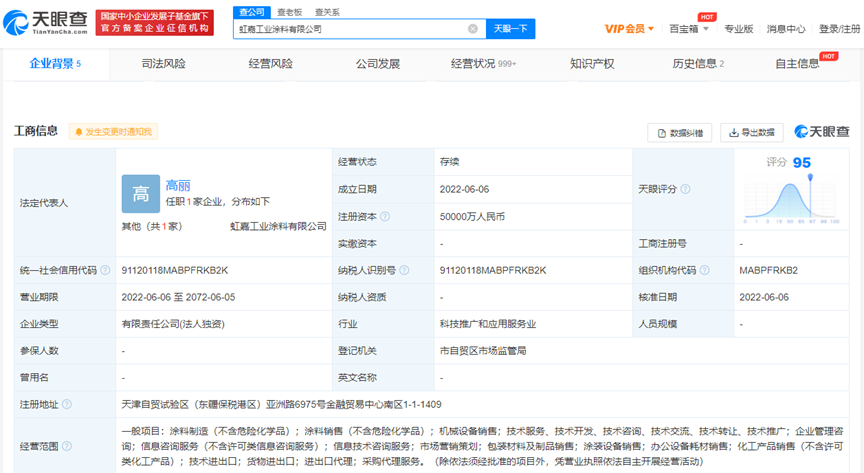Click help icon next to 注册资本
Viewport: 864px width, 473px height.
tap(385, 217)
